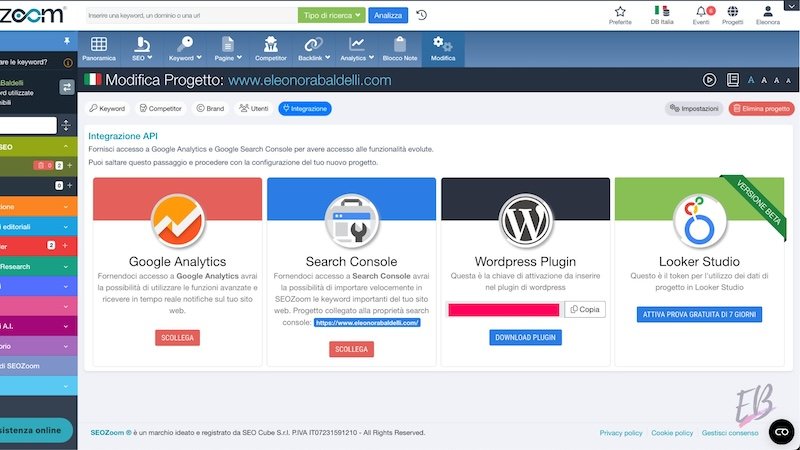Open the guide book icon

point(733,80)
